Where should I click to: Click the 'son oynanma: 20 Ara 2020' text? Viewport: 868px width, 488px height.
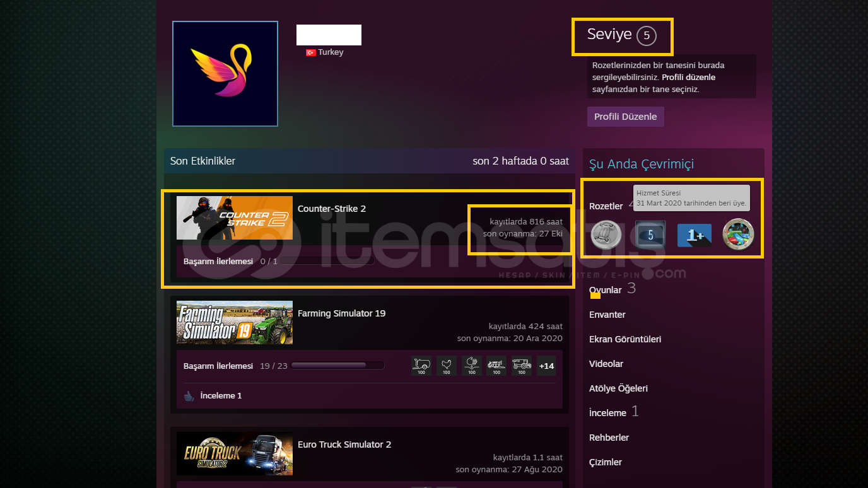pyautogui.click(x=510, y=339)
